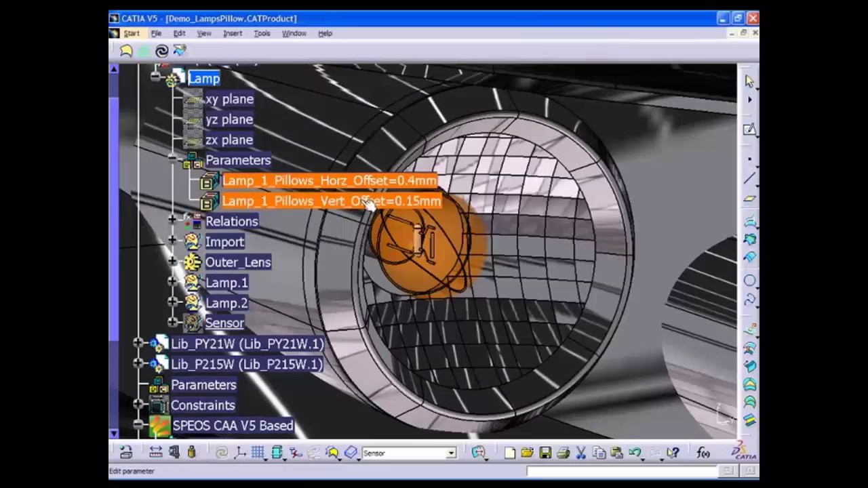868x488 pixels.
Task: Click the Open folder icon
Action: coord(528,453)
